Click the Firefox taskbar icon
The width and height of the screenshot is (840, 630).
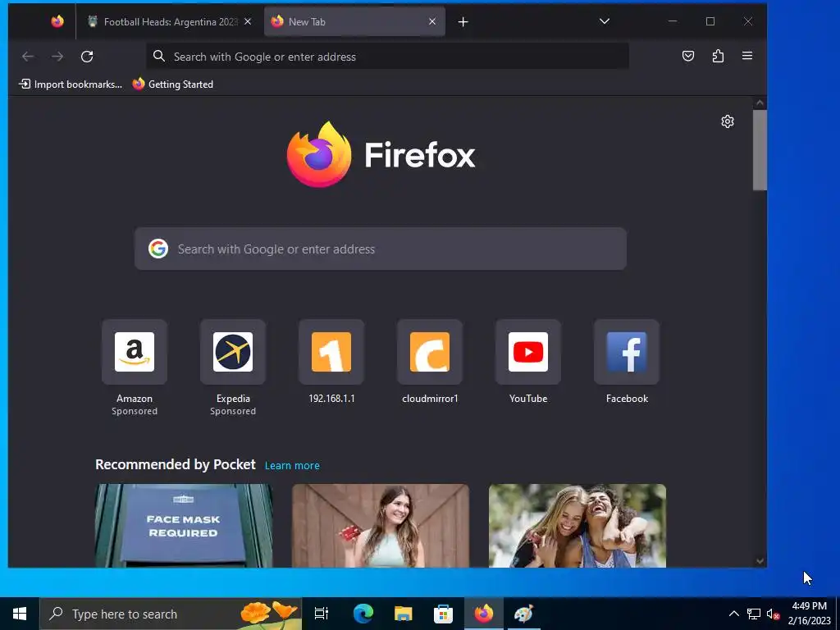coord(483,614)
